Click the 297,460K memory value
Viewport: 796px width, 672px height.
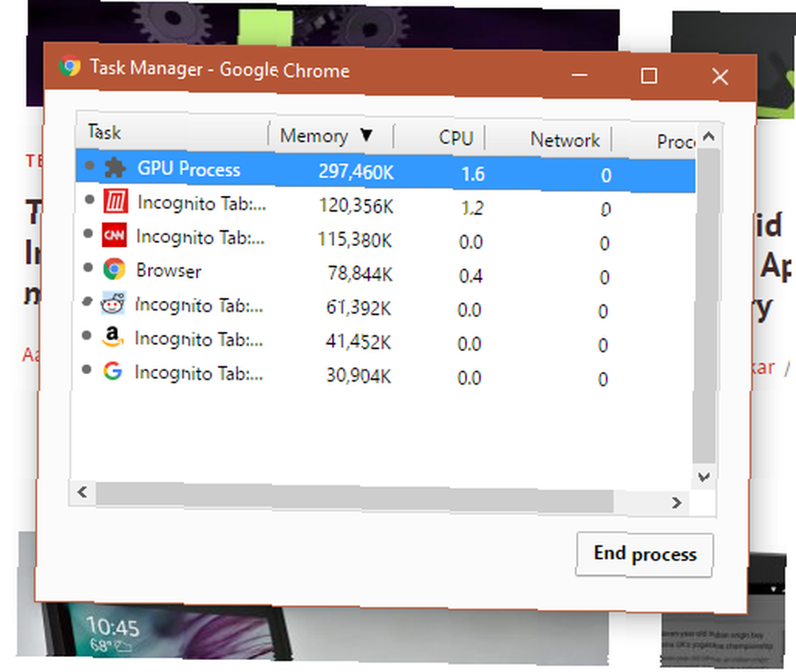tap(356, 172)
